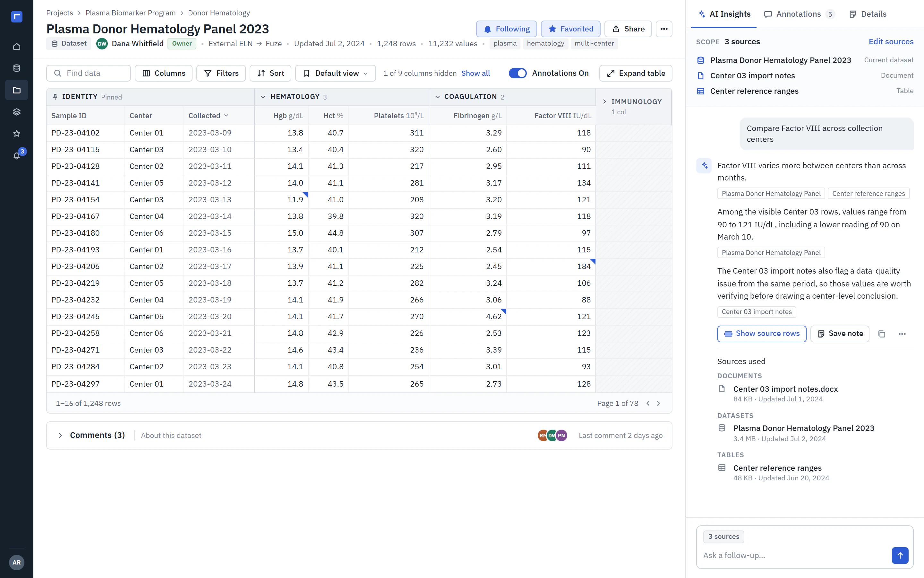Open the Default view dropdown

(335, 73)
